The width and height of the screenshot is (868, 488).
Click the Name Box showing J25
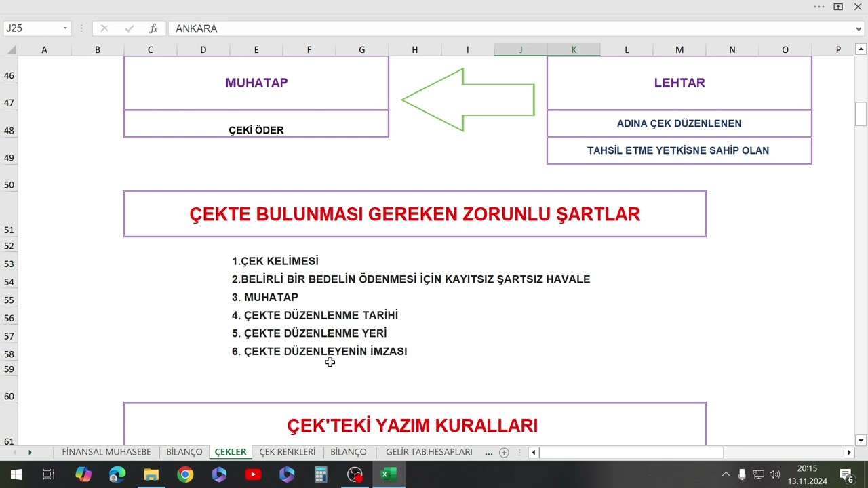point(33,28)
